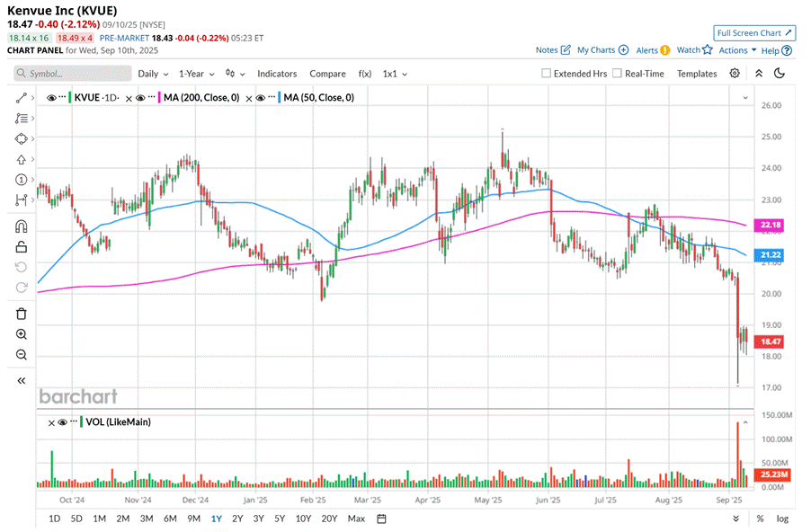
Task: Open the candlestick chart type dropdown
Action: pyautogui.click(x=235, y=74)
